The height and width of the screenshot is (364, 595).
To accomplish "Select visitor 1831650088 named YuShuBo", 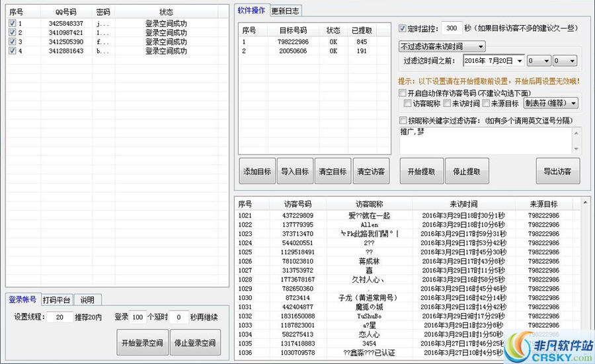I will click(x=408, y=316).
